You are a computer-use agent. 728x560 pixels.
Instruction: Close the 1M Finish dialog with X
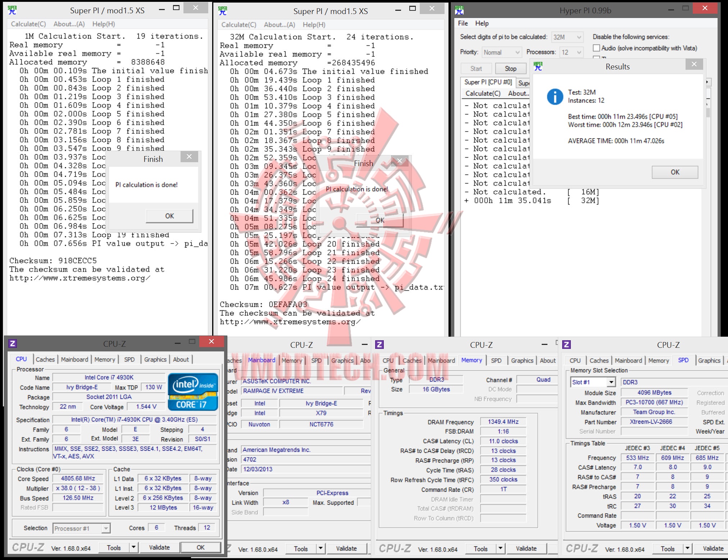[x=189, y=156]
